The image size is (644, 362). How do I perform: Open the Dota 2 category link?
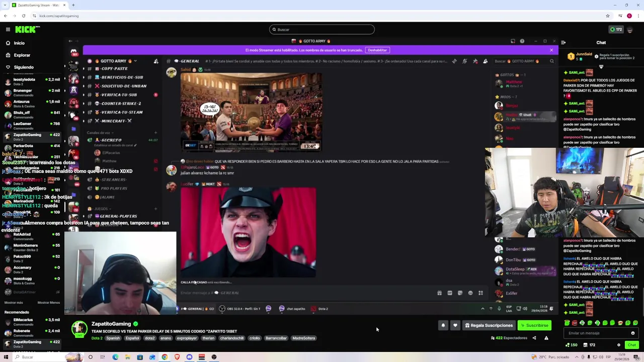click(97, 338)
